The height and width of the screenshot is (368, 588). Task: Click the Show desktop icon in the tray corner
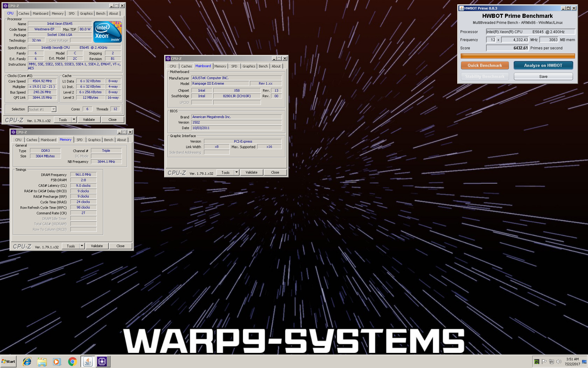(585, 362)
